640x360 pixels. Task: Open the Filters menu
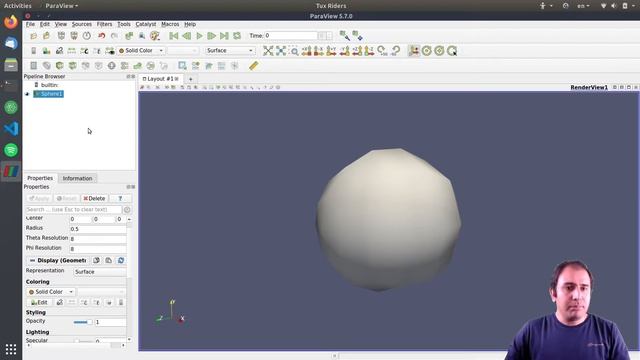click(x=104, y=24)
